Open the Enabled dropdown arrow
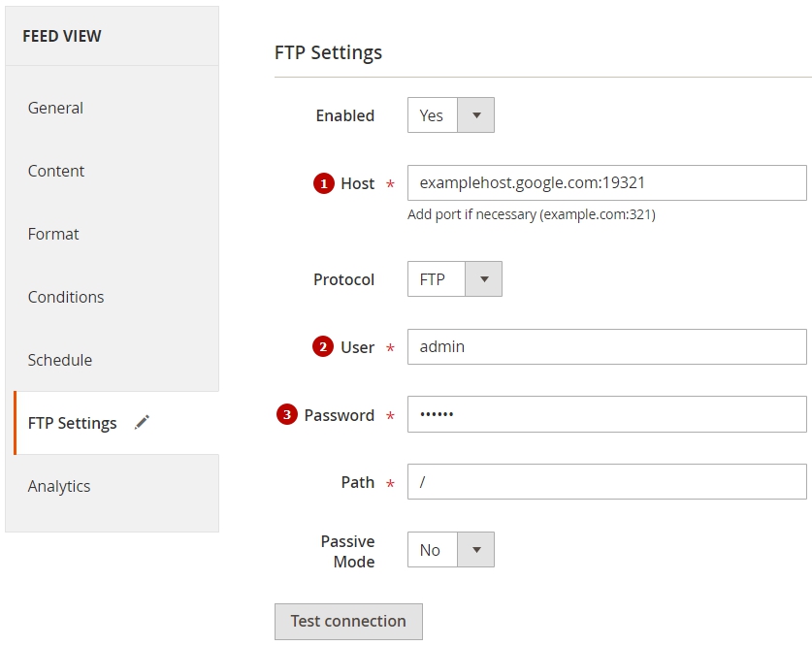The height and width of the screenshot is (646, 812). coord(476,114)
